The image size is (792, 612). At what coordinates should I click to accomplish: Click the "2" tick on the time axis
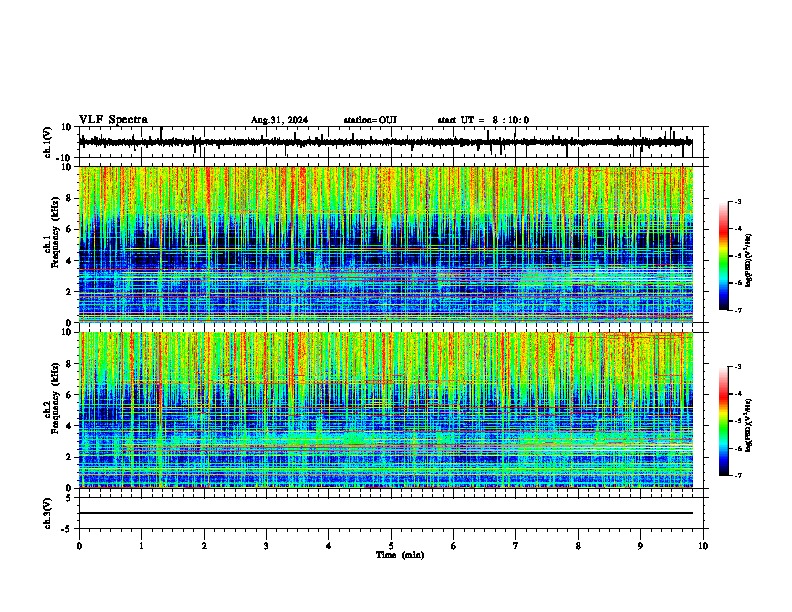(x=204, y=546)
